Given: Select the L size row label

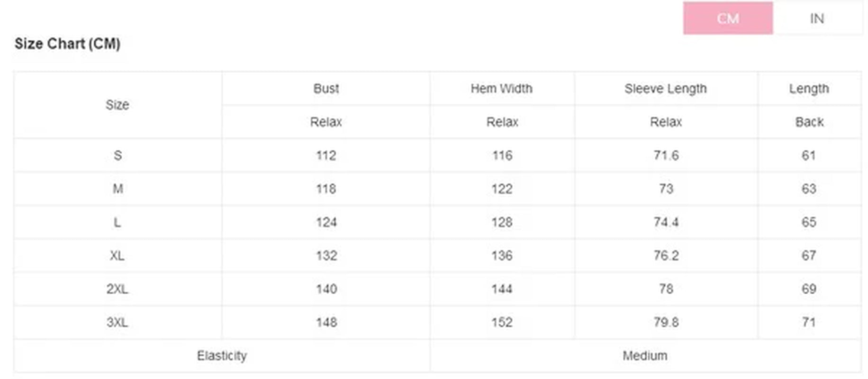Looking at the screenshot, I should coord(118,222).
